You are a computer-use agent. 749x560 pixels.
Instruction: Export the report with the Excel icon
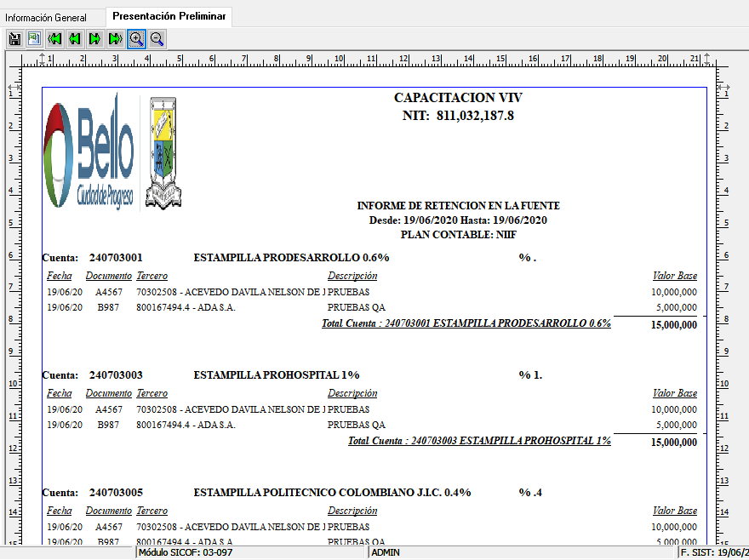pos(34,38)
